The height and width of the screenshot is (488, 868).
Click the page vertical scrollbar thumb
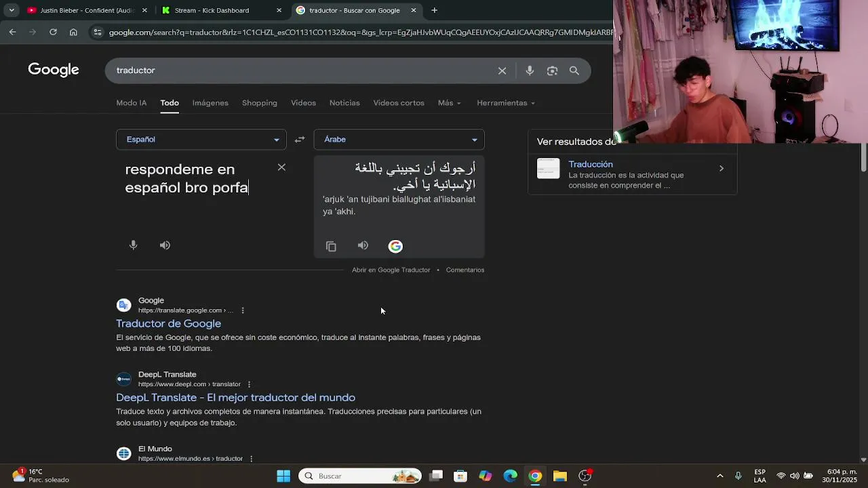tap(863, 157)
